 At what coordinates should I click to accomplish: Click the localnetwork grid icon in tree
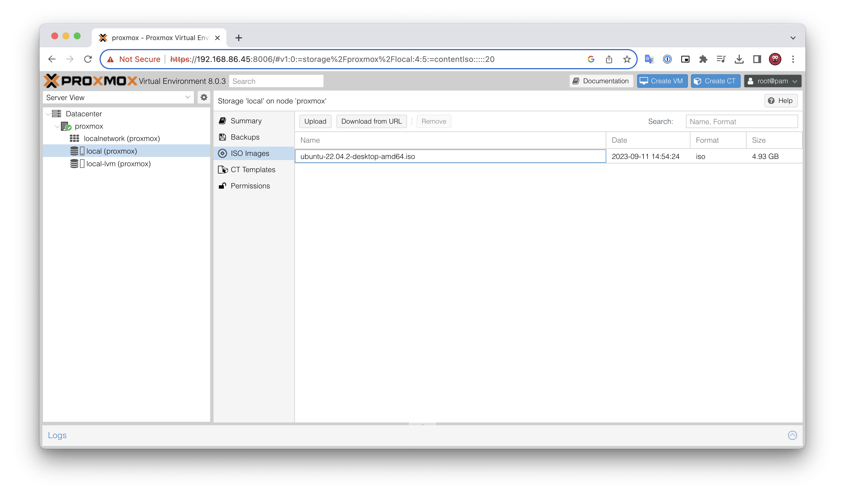[74, 138]
